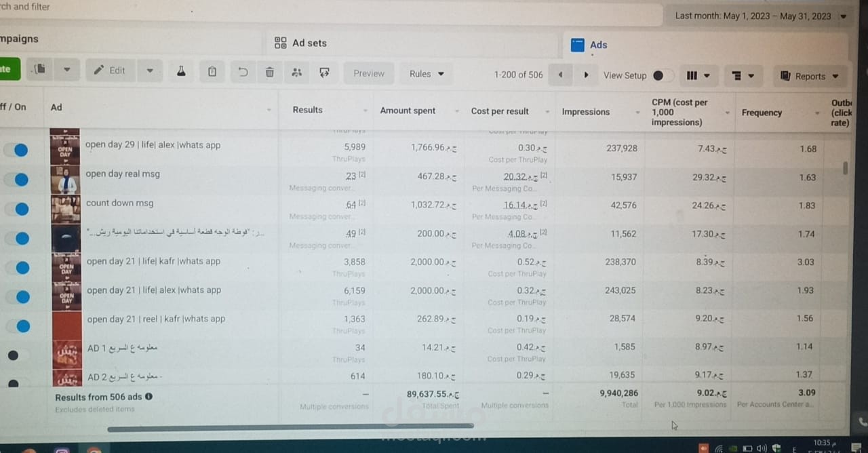Click the 'AD 1' ad thumbnail

[x=66, y=354]
